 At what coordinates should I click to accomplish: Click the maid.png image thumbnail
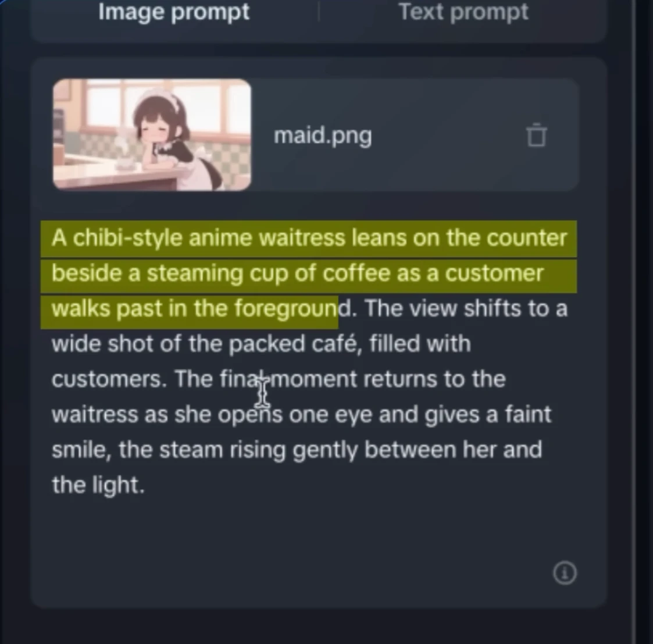click(x=152, y=134)
